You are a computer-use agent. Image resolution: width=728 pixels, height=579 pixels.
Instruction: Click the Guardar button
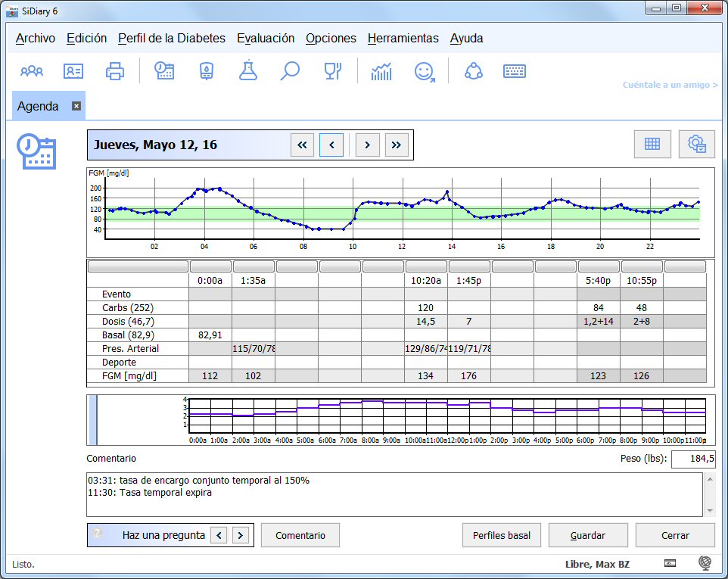588,535
